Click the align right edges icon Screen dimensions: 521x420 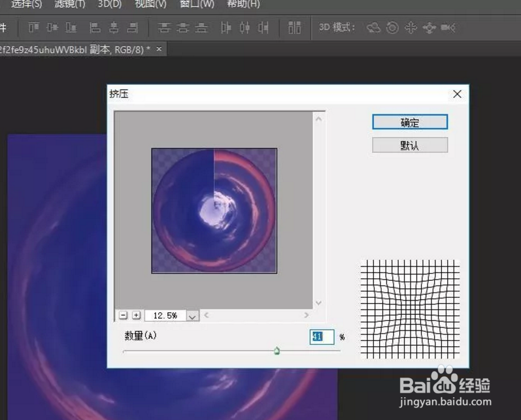pyautogui.click(x=132, y=27)
